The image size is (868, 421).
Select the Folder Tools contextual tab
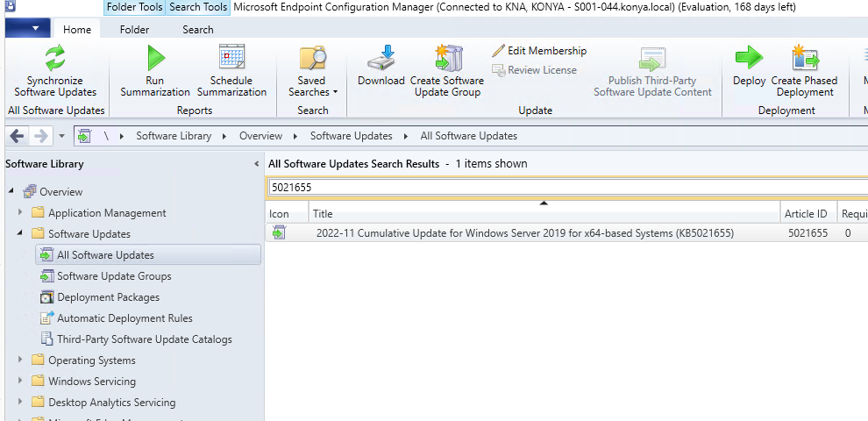[134, 7]
